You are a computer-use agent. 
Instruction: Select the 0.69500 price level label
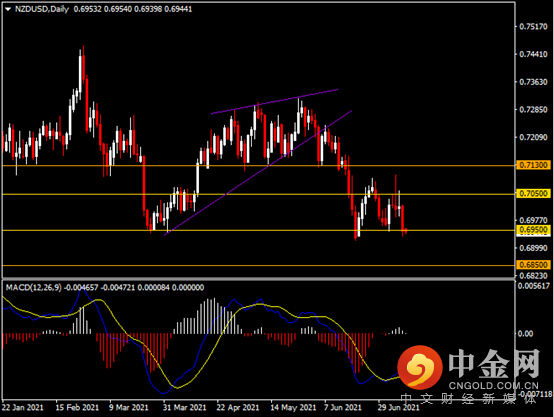tap(533, 230)
